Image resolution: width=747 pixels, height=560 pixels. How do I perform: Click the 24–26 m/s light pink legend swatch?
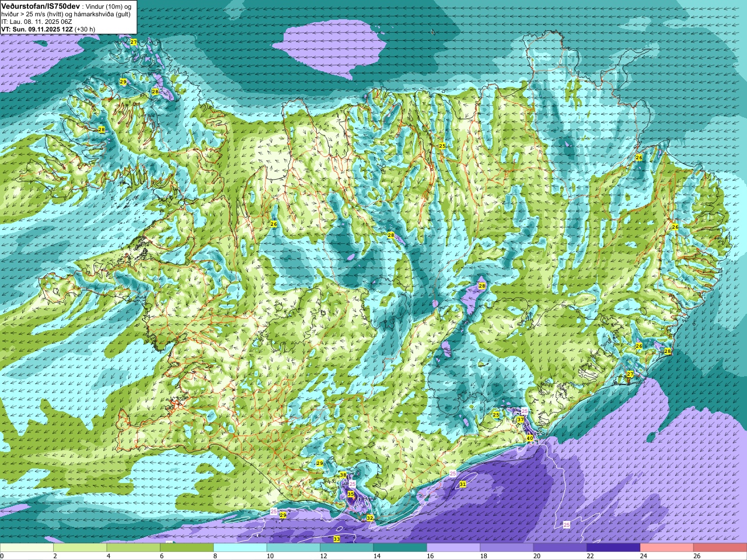(667, 548)
